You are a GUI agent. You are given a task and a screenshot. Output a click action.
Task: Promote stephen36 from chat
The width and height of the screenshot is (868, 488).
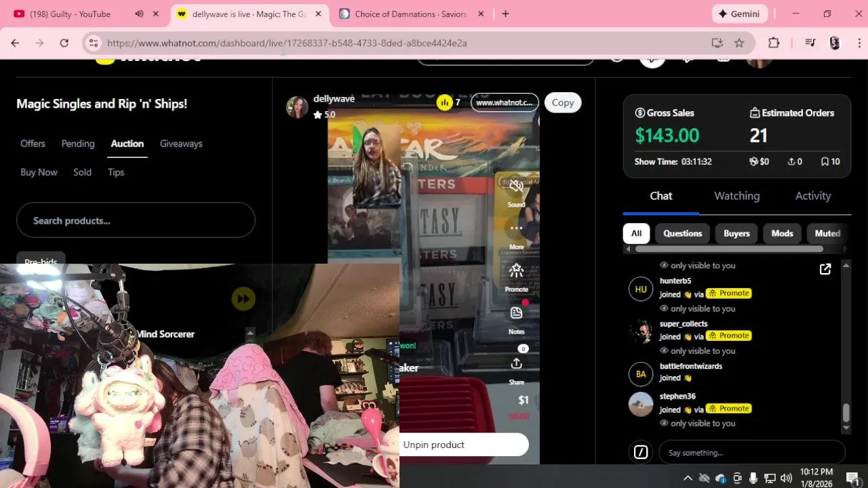click(x=728, y=409)
